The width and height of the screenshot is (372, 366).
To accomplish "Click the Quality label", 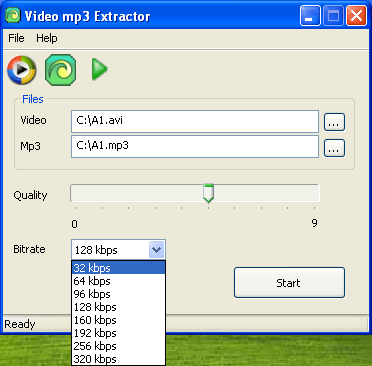I will (x=30, y=195).
